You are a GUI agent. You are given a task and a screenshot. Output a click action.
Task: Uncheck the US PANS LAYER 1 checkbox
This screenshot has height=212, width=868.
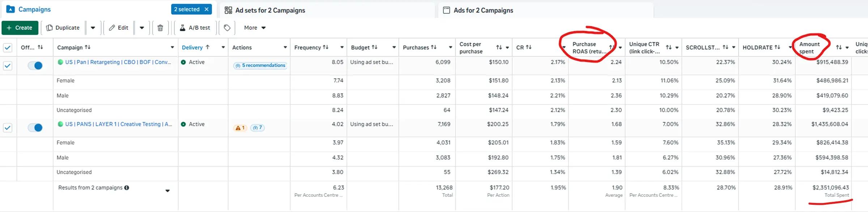click(x=8, y=128)
